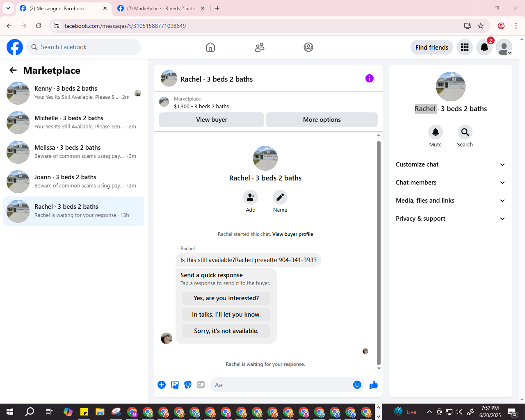
Task: Open the Friends icon in top navigation
Action: [x=260, y=47]
